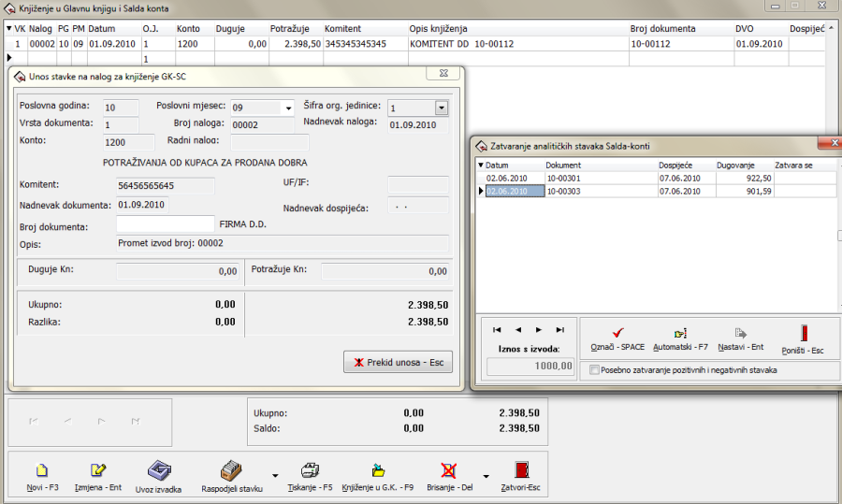Go to first record in Zatvaranje window
This screenshot has height=504, width=842.
click(497, 329)
